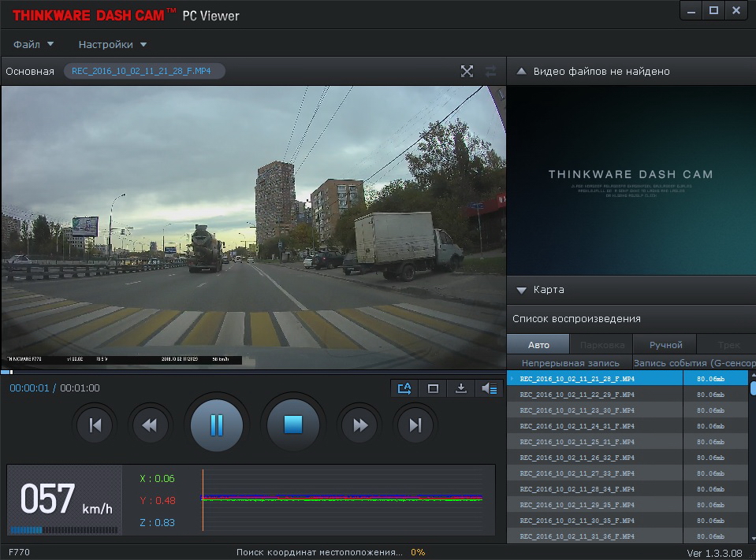Viewport: 756px width, 560px height.
Task: Select REC_2016_10_02_11_28_34_F.MP4 in the playlist
Action: pos(628,489)
